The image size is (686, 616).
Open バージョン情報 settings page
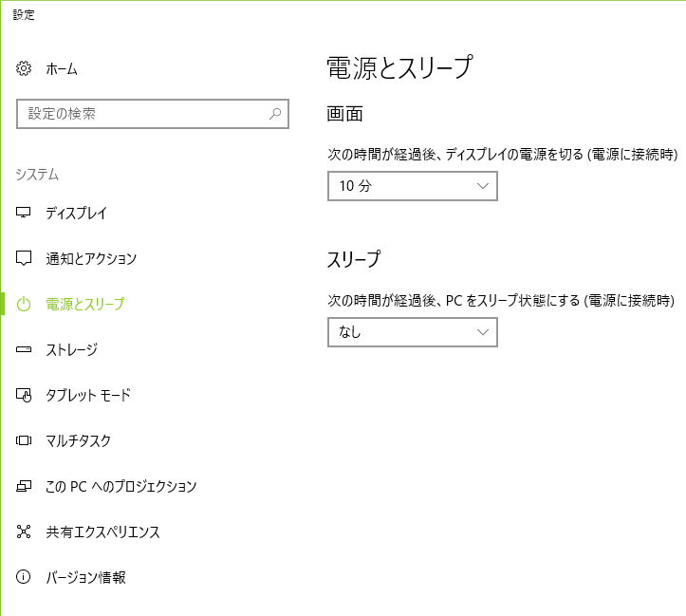tap(85, 577)
